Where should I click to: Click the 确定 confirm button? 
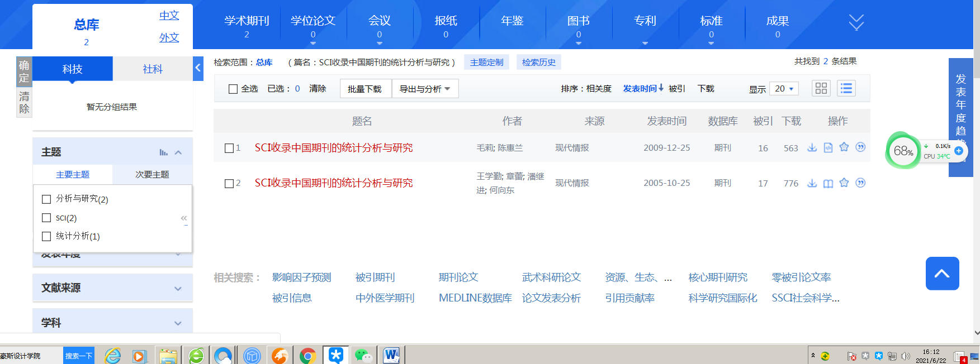[x=24, y=71]
